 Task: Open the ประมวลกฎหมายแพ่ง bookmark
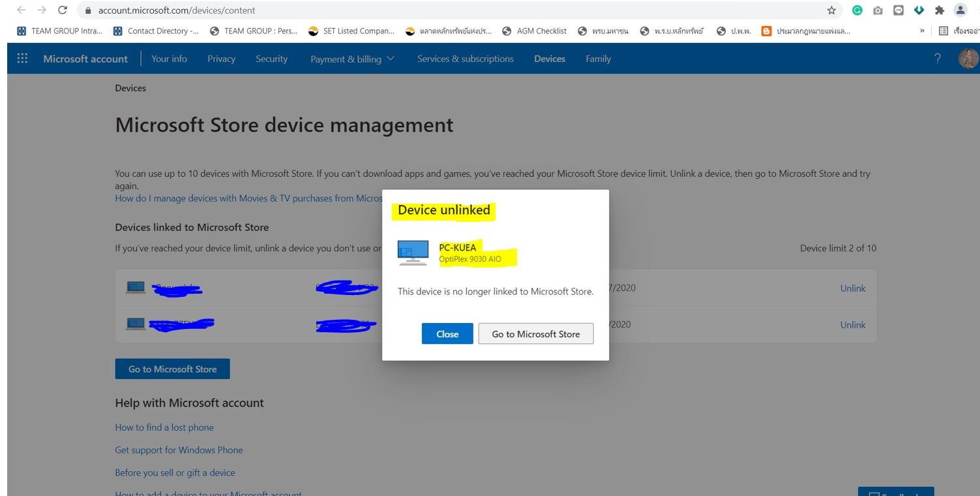click(806, 31)
